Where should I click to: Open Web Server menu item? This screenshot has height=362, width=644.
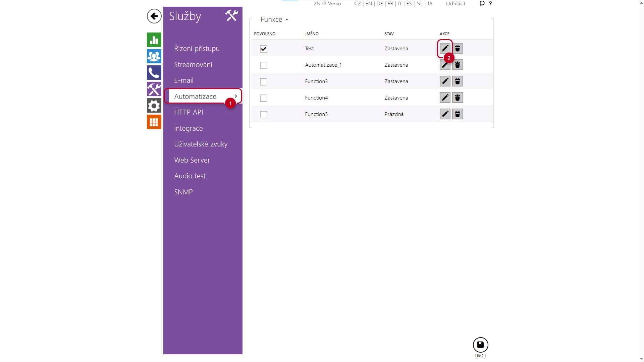click(192, 160)
